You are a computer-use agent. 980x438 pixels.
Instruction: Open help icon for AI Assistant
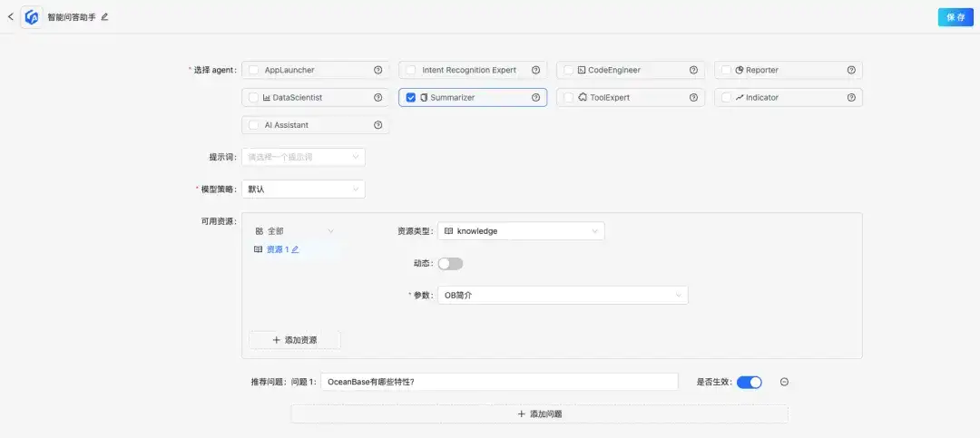click(377, 125)
